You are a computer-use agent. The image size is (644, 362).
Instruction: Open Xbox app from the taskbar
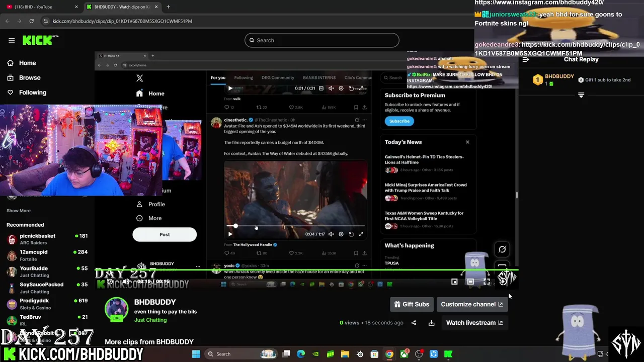[404, 354]
